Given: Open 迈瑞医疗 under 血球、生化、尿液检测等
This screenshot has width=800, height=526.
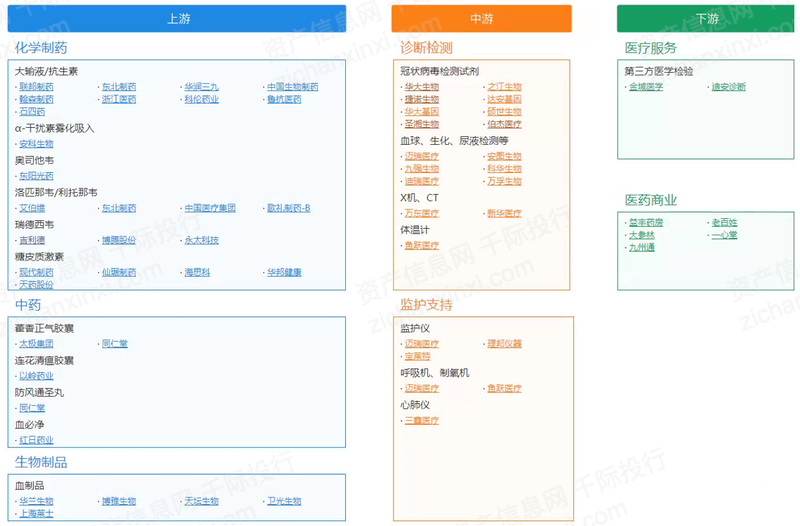Looking at the screenshot, I should (x=422, y=157).
